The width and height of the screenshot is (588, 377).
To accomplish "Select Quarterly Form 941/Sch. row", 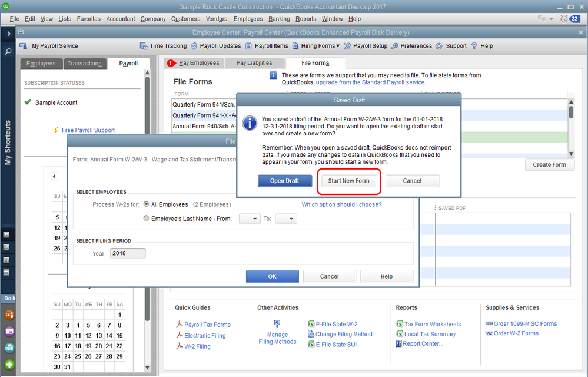I will [x=204, y=105].
